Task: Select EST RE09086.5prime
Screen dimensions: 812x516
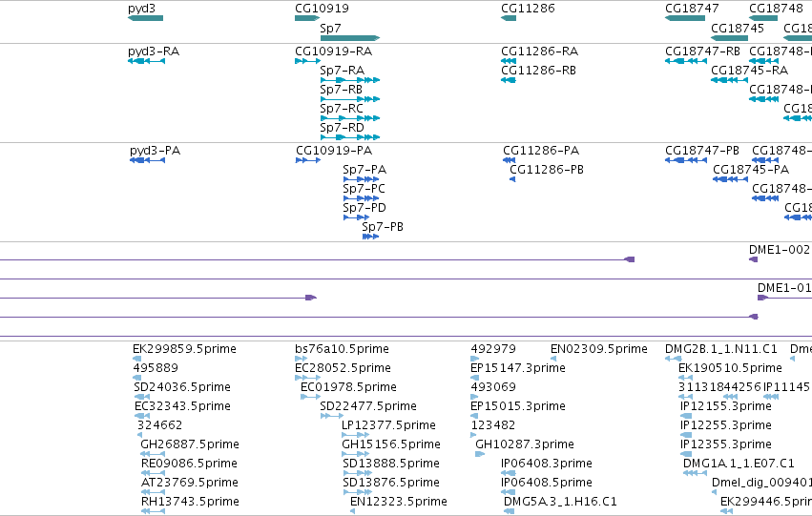Action: [154, 474]
